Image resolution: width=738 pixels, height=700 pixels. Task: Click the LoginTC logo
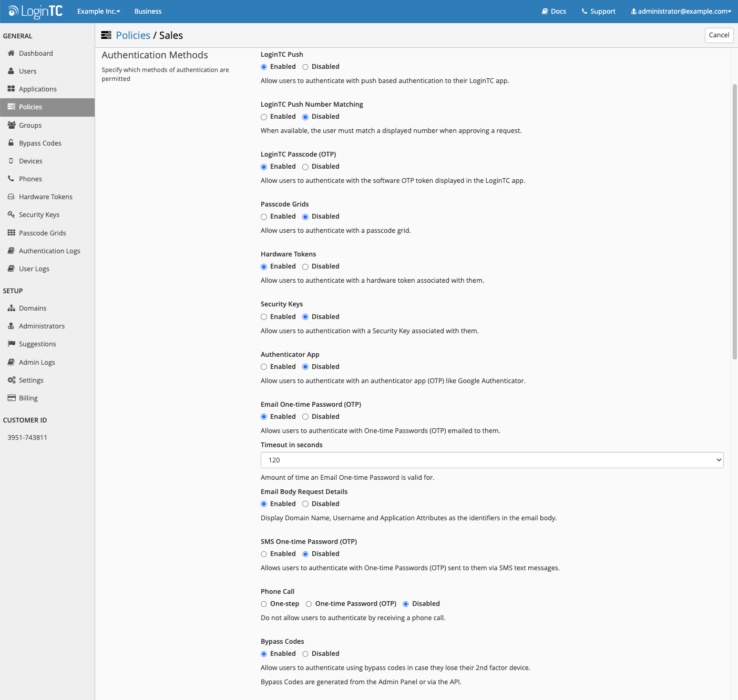[x=35, y=11]
